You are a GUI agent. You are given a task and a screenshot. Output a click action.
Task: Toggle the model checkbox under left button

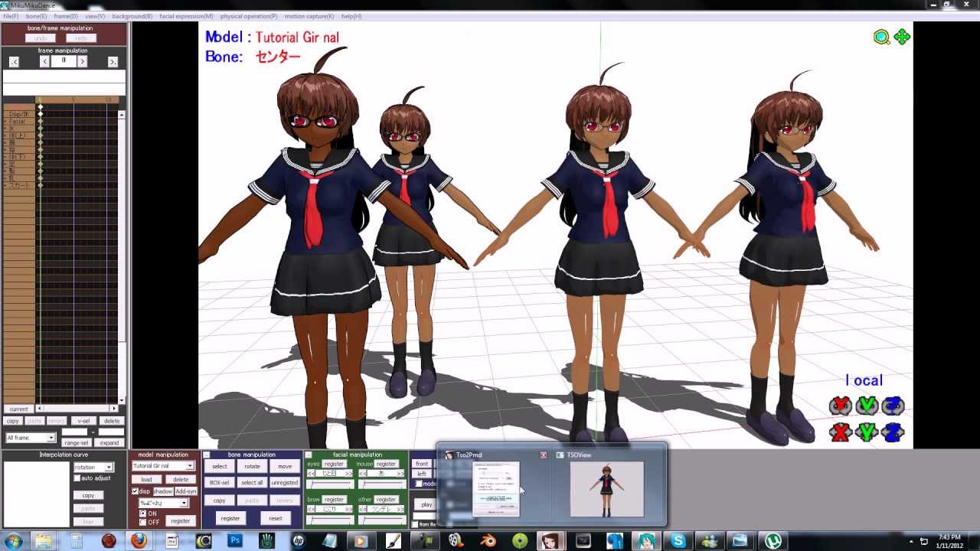[419, 484]
